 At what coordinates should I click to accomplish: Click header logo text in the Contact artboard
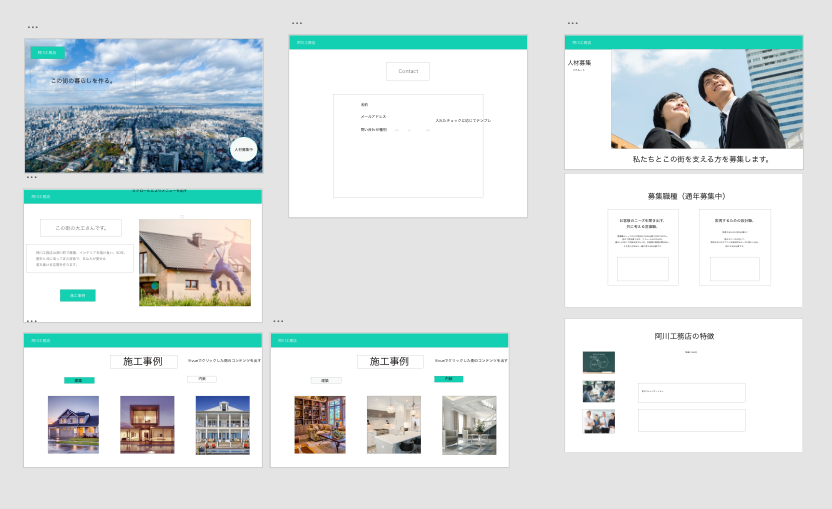coord(306,42)
